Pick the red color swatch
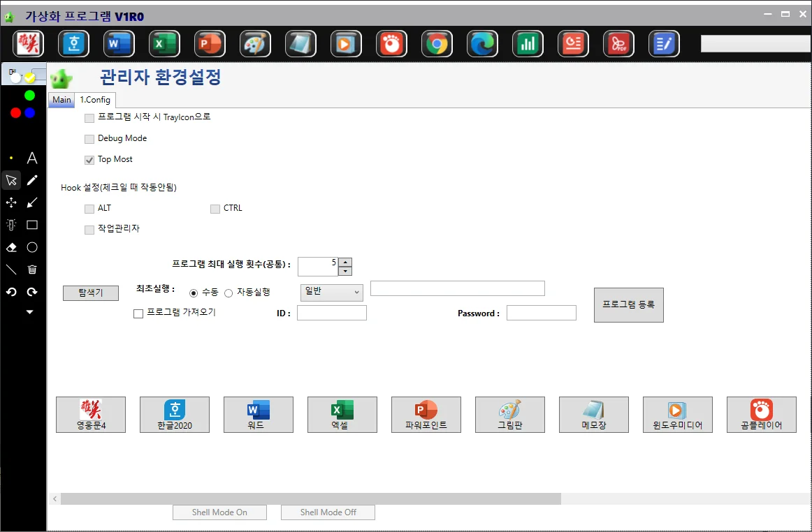This screenshot has height=532, width=812. (x=15, y=113)
